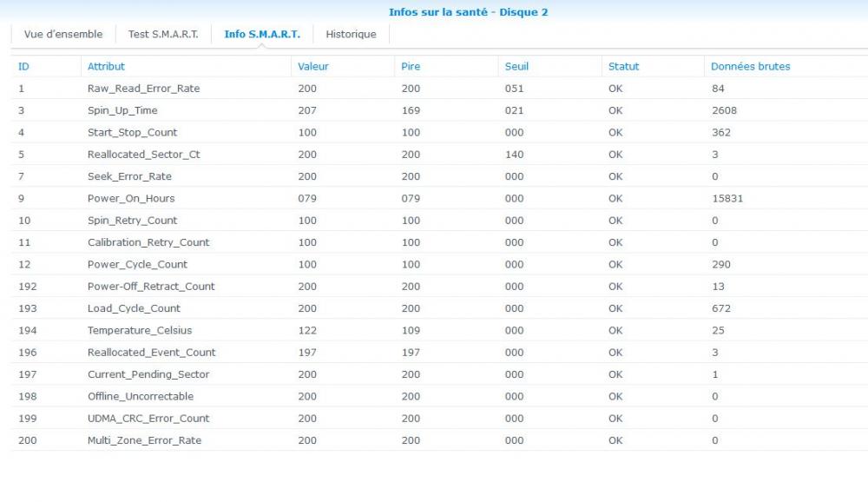Click the Multi_Zone_Error_Rate attribute
The height and width of the screenshot is (502, 868).
click(144, 440)
